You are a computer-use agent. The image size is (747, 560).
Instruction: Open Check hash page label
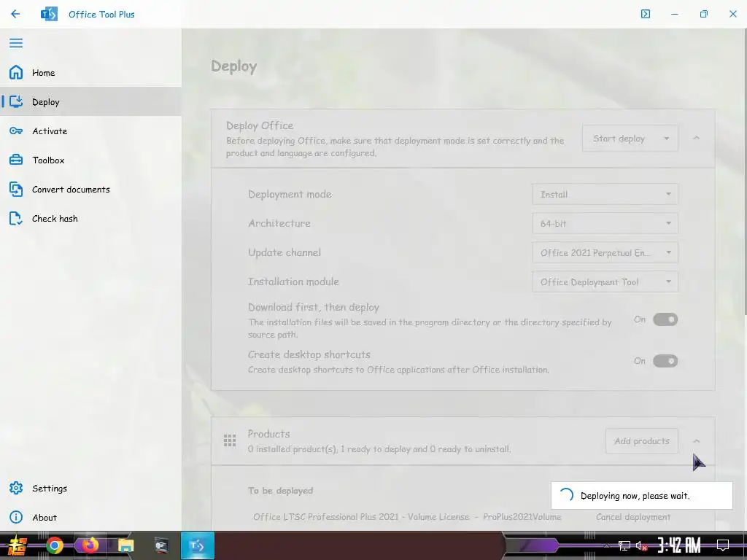pyautogui.click(x=55, y=219)
